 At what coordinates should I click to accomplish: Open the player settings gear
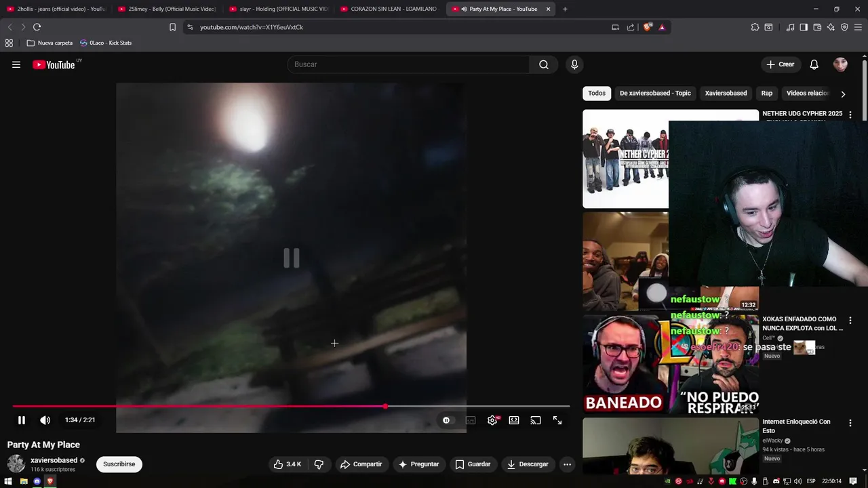tap(492, 420)
